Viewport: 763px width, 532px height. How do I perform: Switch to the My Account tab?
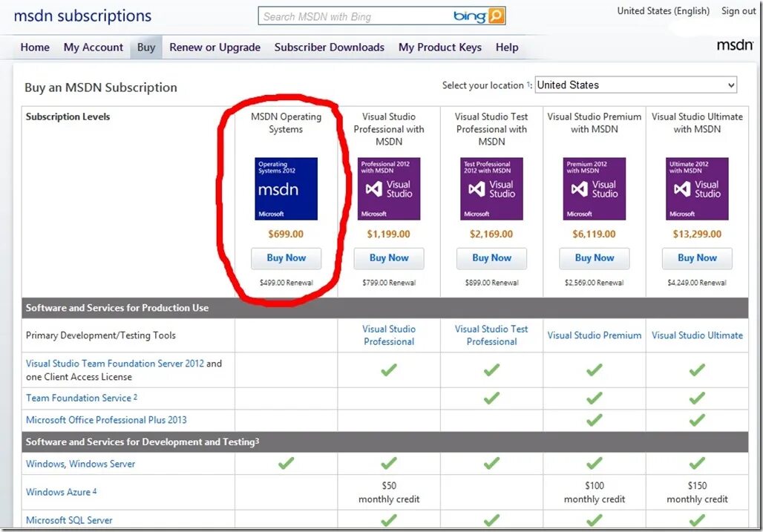[x=93, y=47]
